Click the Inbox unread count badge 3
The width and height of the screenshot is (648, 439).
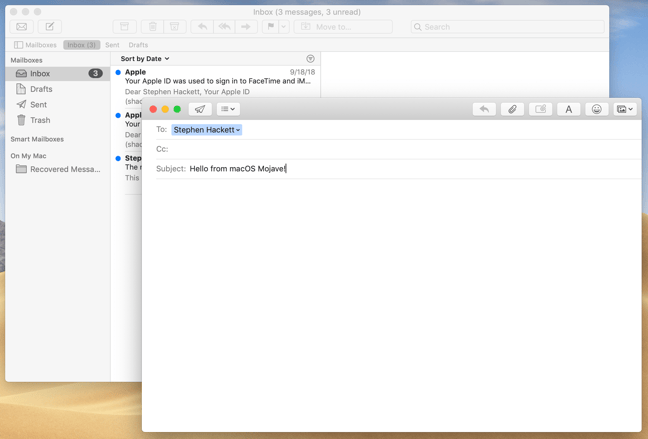point(95,74)
